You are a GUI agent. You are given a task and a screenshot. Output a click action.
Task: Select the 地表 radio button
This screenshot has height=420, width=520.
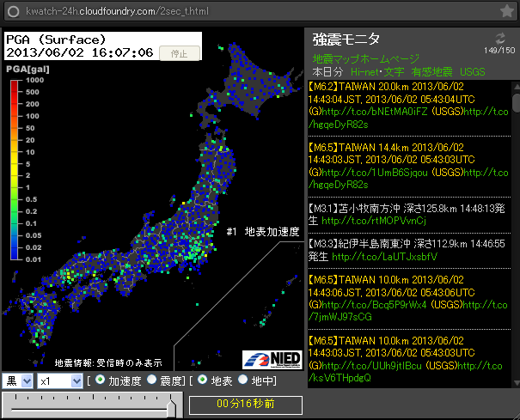pyautogui.click(x=202, y=380)
